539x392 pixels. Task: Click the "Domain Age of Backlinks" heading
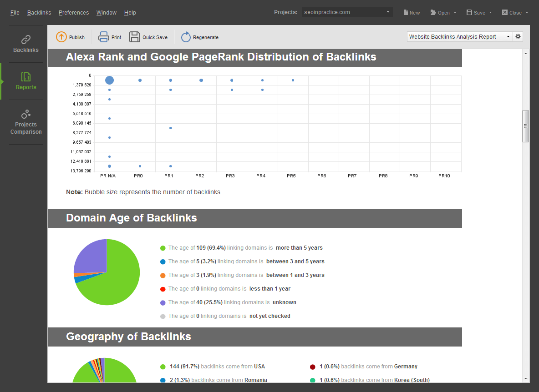pos(131,218)
